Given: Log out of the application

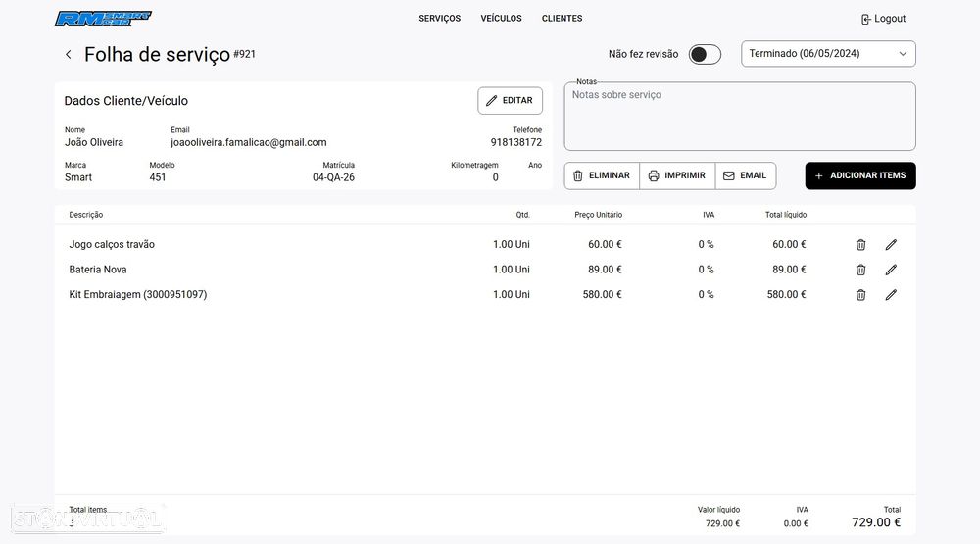Looking at the screenshot, I should (x=883, y=19).
